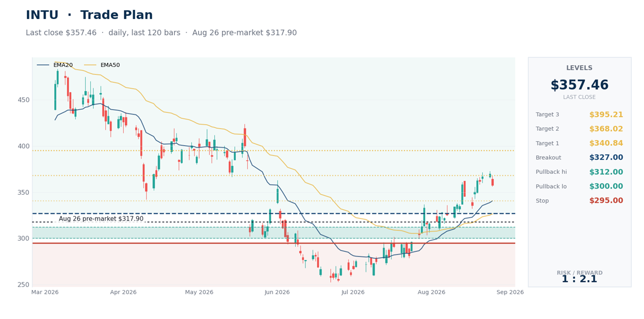
Task: Click the Jun 2026 axis label
Action: pos(277,292)
